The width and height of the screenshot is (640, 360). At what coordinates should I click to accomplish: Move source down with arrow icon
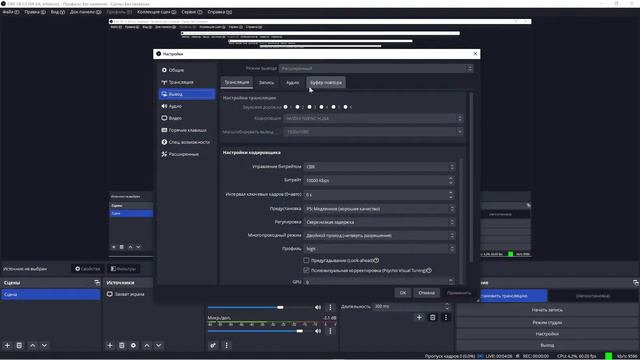[159, 345]
